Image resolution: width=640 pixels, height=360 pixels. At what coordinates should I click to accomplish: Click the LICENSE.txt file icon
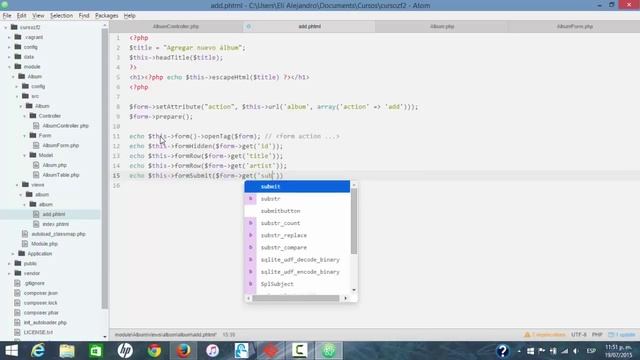17,332
